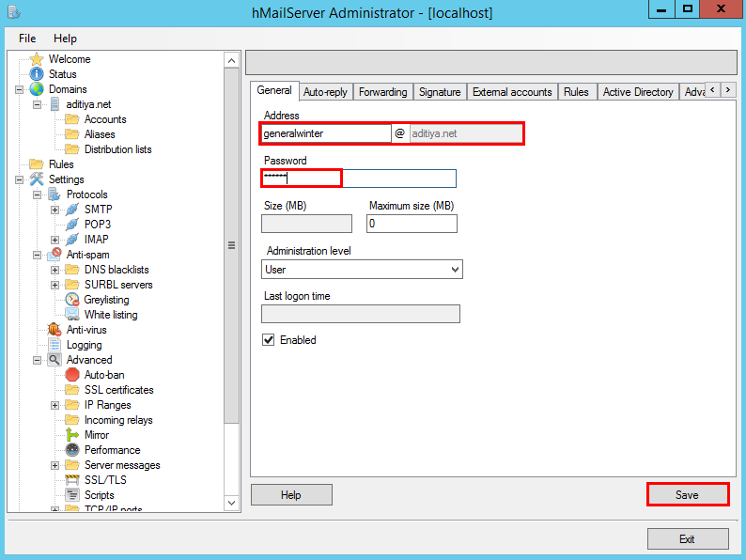This screenshot has width=746, height=560.
Task: Select the Anti-virus bug icon
Action: point(54,330)
